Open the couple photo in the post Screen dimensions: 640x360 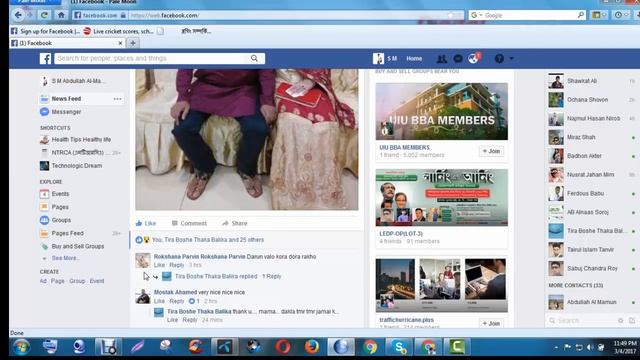(x=247, y=140)
